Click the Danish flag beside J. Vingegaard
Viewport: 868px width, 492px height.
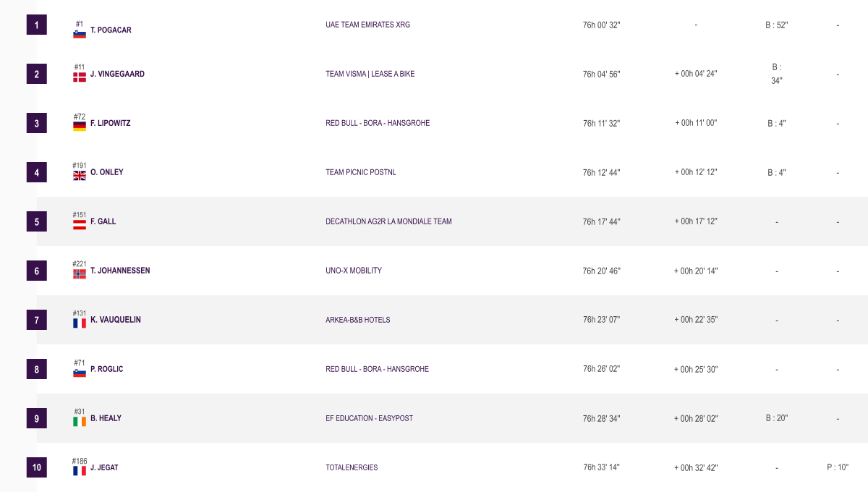click(80, 77)
